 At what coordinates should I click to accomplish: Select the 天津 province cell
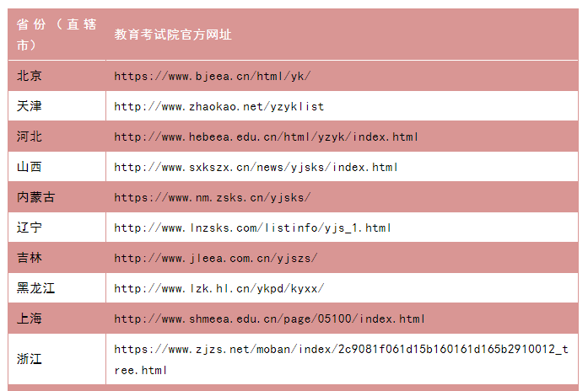(30, 106)
